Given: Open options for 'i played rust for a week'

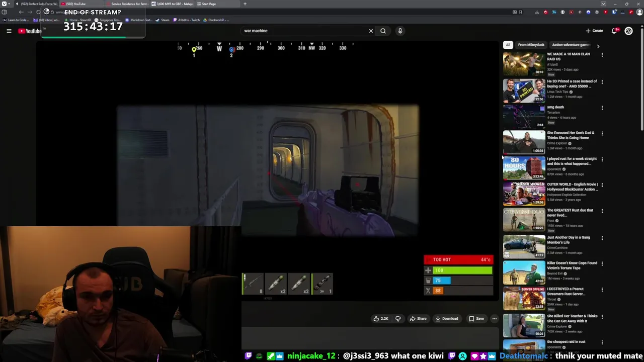Looking at the screenshot, I should 602,159.
